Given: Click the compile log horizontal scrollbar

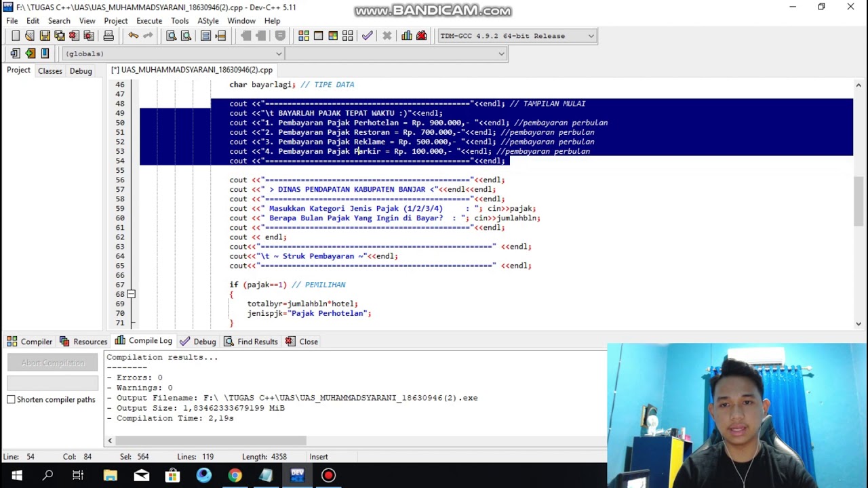Looking at the screenshot, I should [x=210, y=441].
